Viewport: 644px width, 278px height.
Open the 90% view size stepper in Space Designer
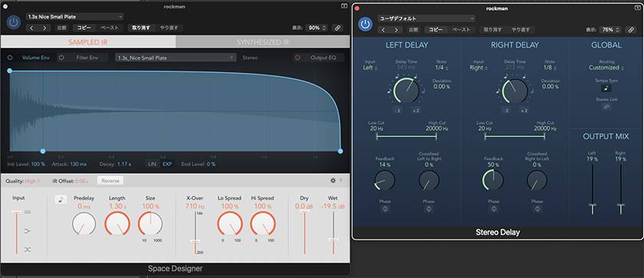317,28
